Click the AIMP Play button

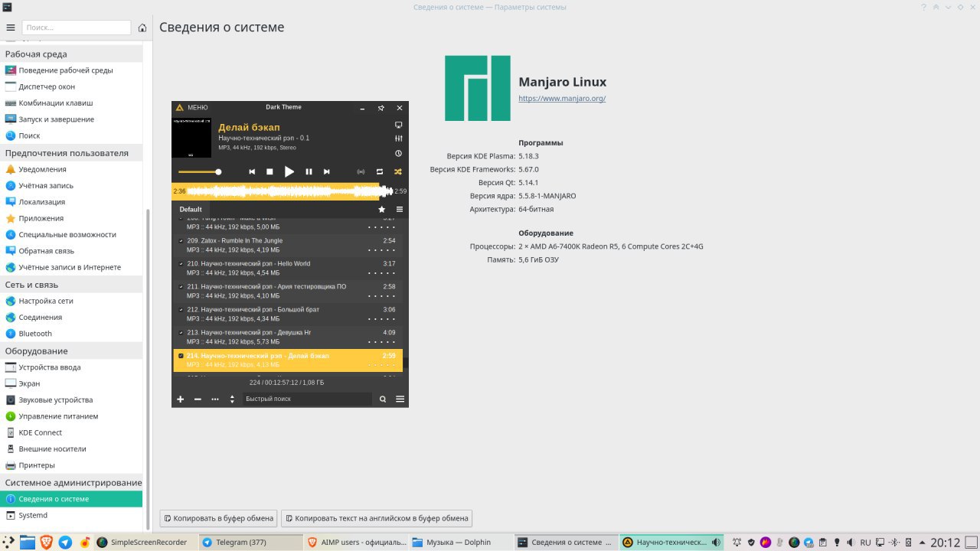click(289, 171)
